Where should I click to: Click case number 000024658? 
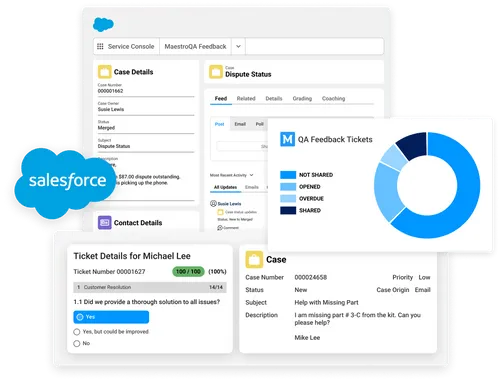pyautogui.click(x=311, y=277)
